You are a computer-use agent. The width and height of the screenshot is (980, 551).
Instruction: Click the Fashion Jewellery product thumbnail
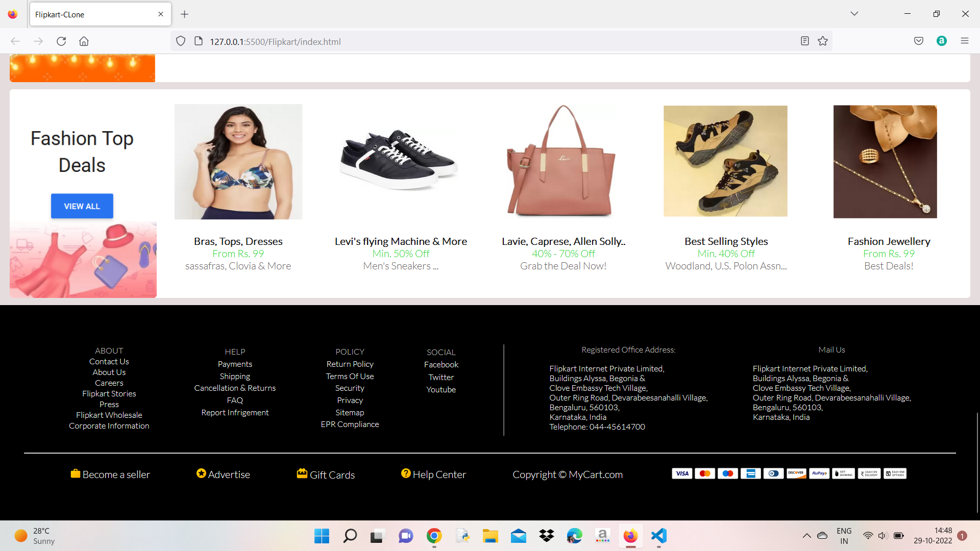885,161
